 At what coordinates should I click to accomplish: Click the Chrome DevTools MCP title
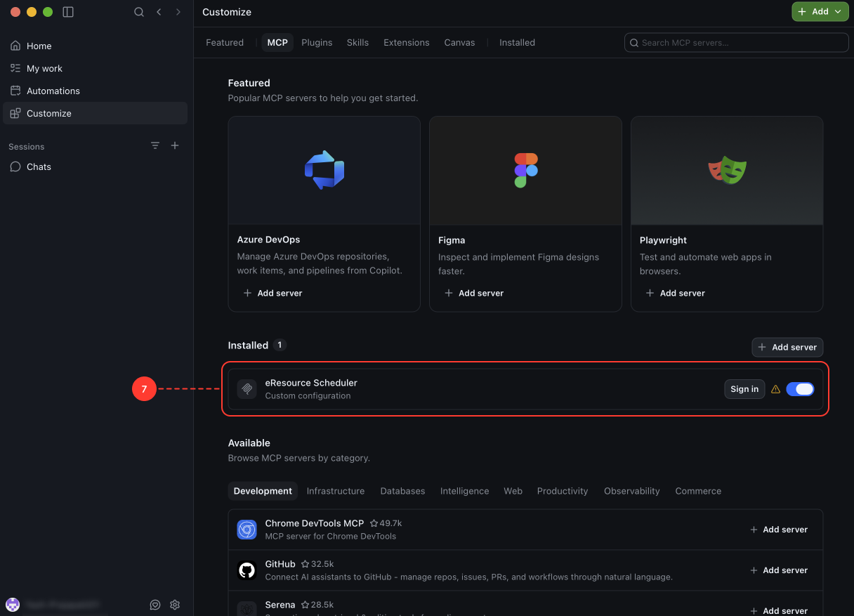point(315,523)
